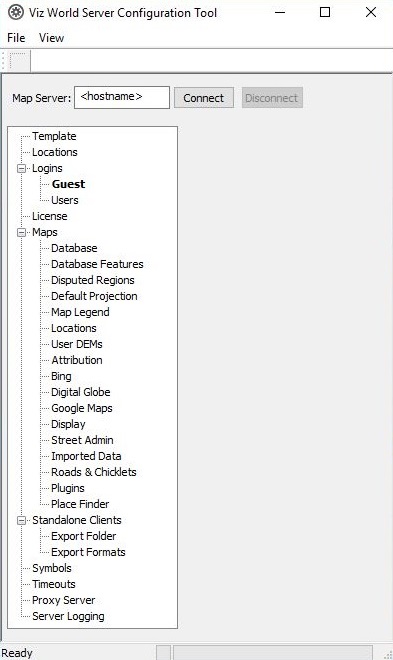Click the toolbar grip handle
393x660 pixels.
[3, 61]
